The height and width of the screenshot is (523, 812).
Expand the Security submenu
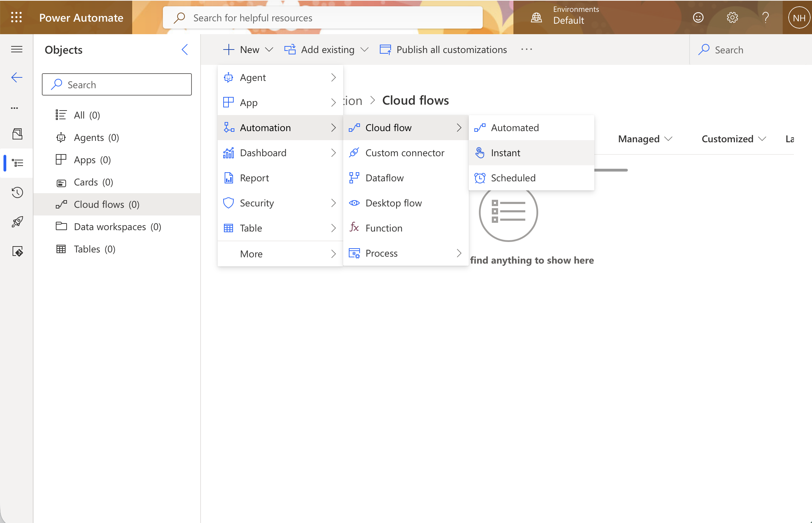tap(280, 203)
